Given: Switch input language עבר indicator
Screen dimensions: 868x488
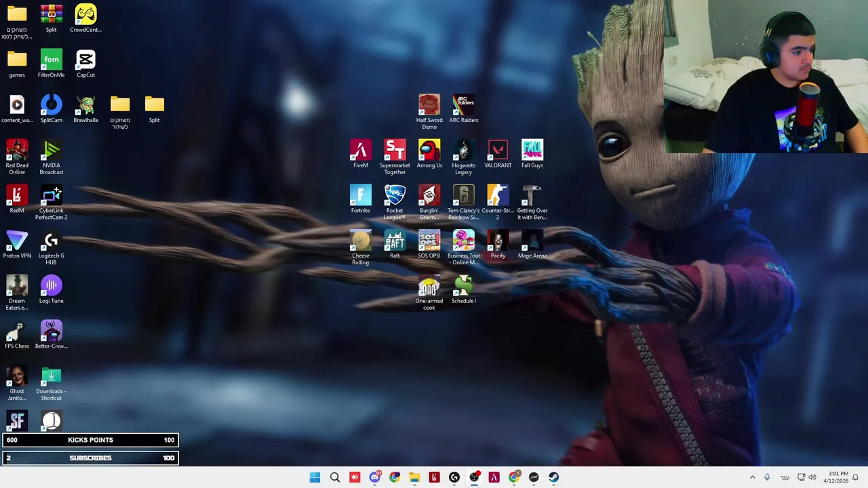Looking at the screenshot, I should pyautogui.click(x=785, y=477).
